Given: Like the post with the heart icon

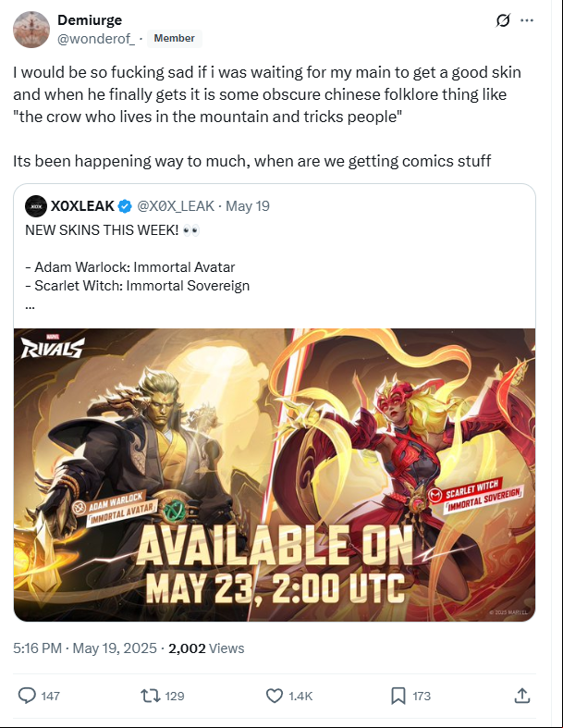Looking at the screenshot, I should click(275, 696).
